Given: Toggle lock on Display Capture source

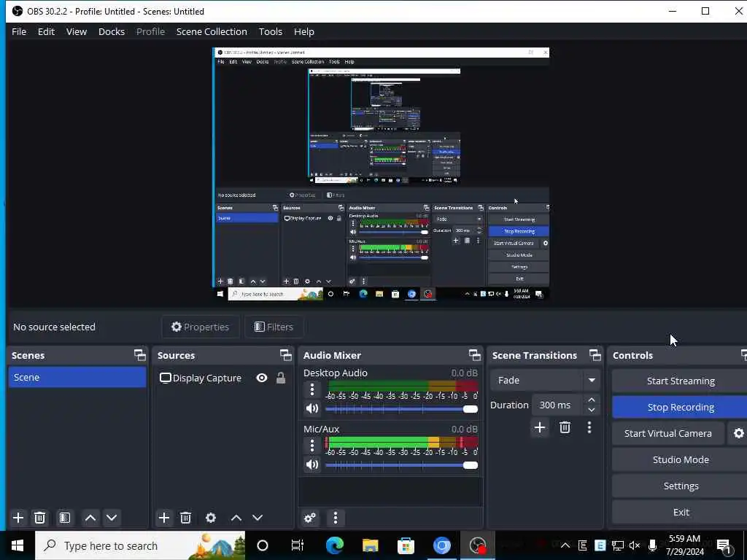Looking at the screenshot, I should 281,378.
